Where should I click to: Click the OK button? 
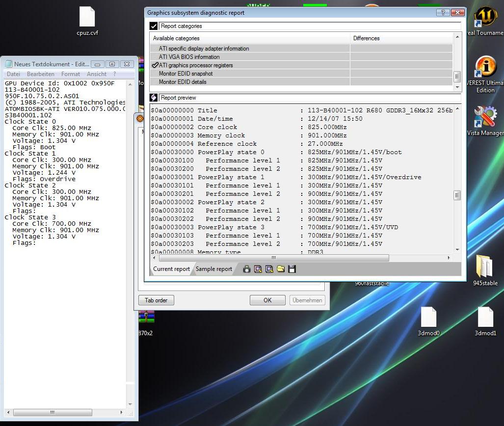point(267,300)
